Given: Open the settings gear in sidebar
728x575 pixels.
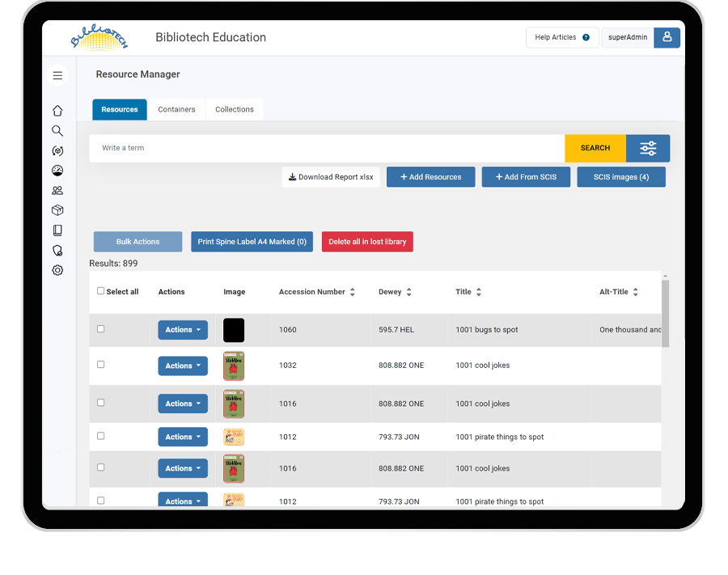Looking at the screenshot, I should coord(57,270).
